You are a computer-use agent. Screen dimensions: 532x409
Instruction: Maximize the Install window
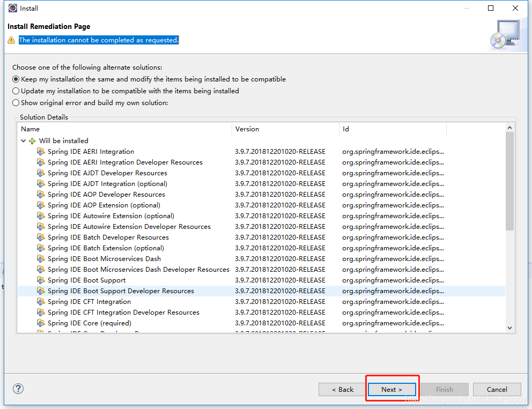(491, 8)
